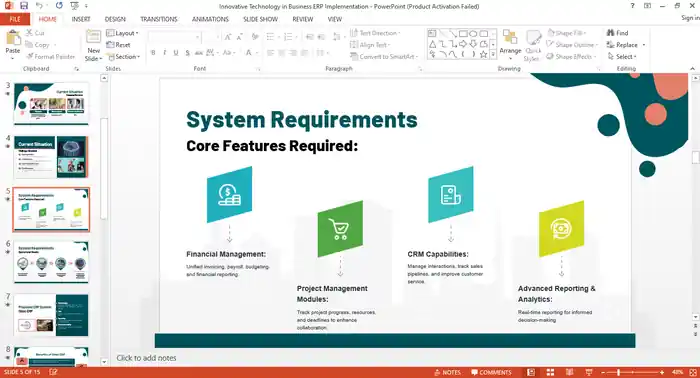Click the Save icon in quick access toolbar
The image size is (700, 378).
click(x=24, y=6)
